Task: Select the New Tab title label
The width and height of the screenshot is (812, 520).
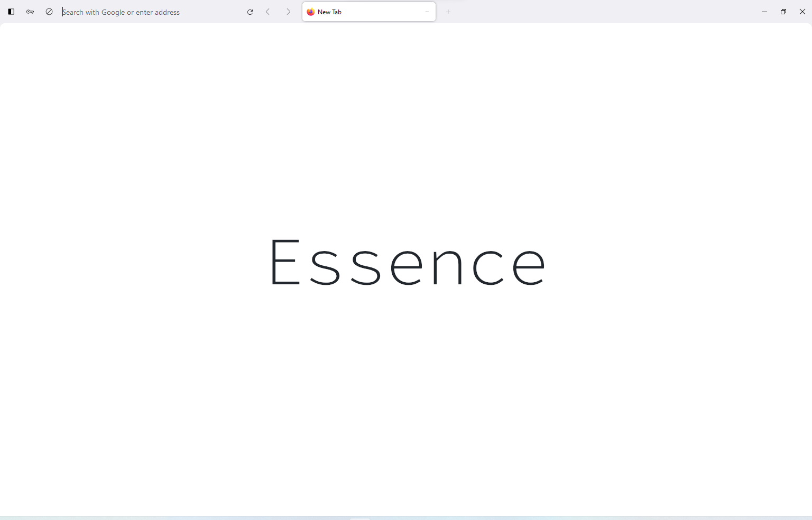Action: pos(329,12)
